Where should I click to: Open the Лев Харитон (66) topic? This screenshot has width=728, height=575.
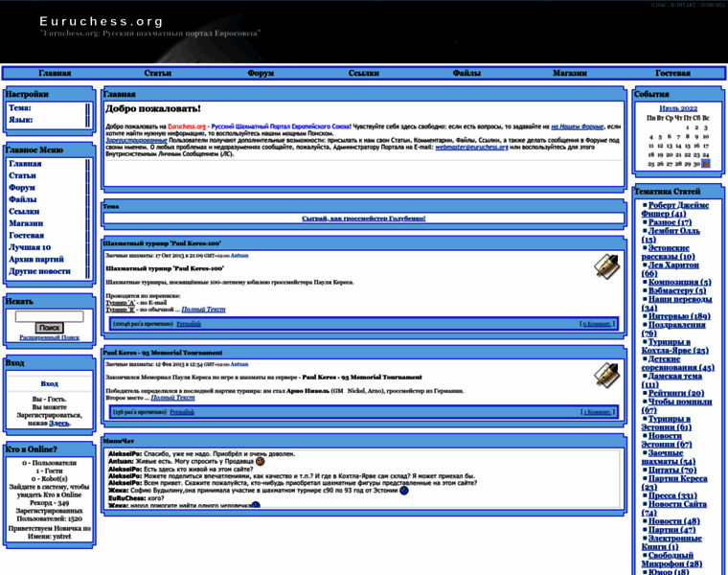[x=670, y=269]
